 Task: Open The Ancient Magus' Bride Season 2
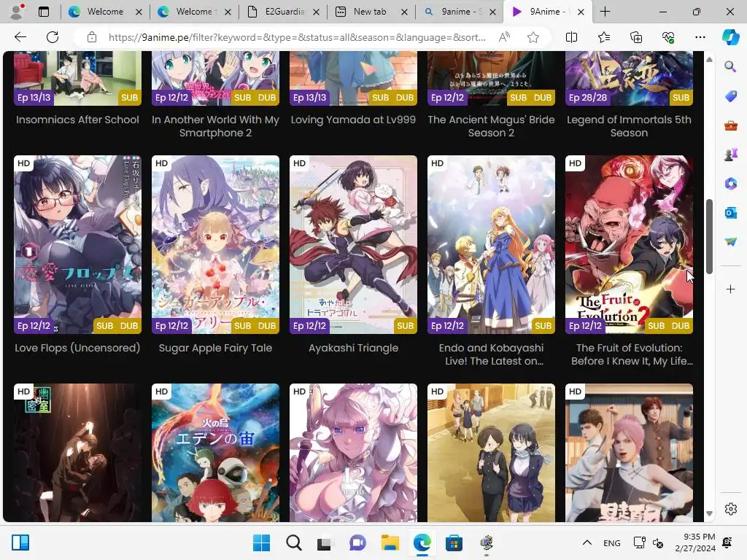tap(491, 126)
